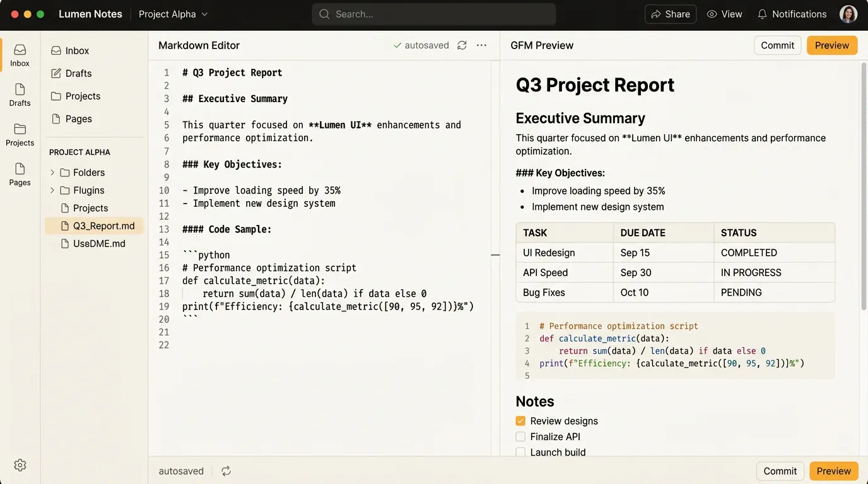Open Drafts in the narrow icon rail
Screen dimensions: 868x484
[x=20, y=95]
